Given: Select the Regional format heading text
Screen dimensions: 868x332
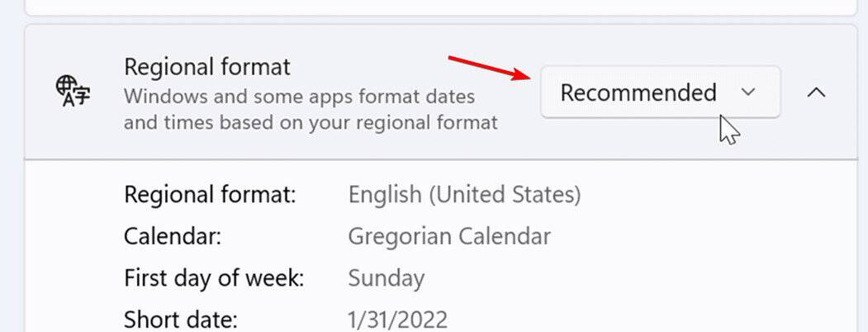Looking at the screenshot, I should point(207,67).
